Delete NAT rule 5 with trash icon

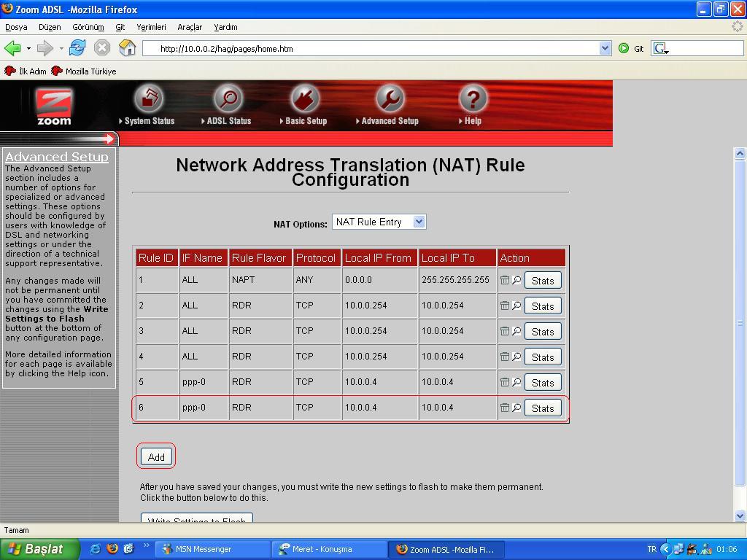[x=505, y=382]
